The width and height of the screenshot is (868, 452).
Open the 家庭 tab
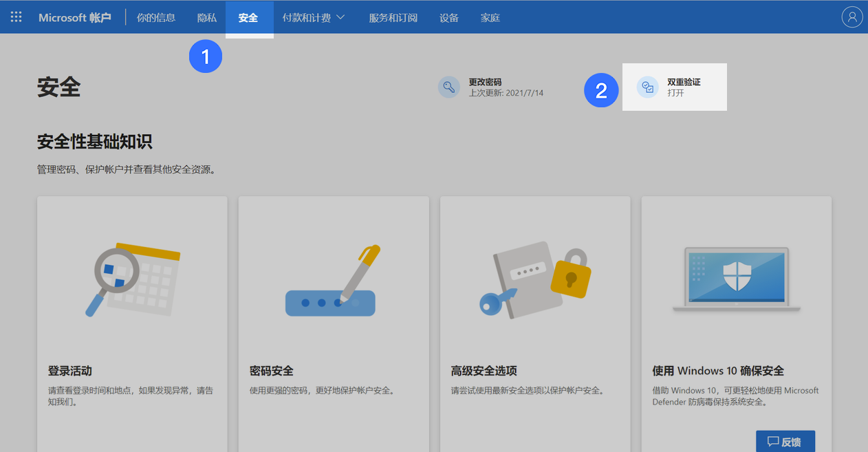(490, 17)
